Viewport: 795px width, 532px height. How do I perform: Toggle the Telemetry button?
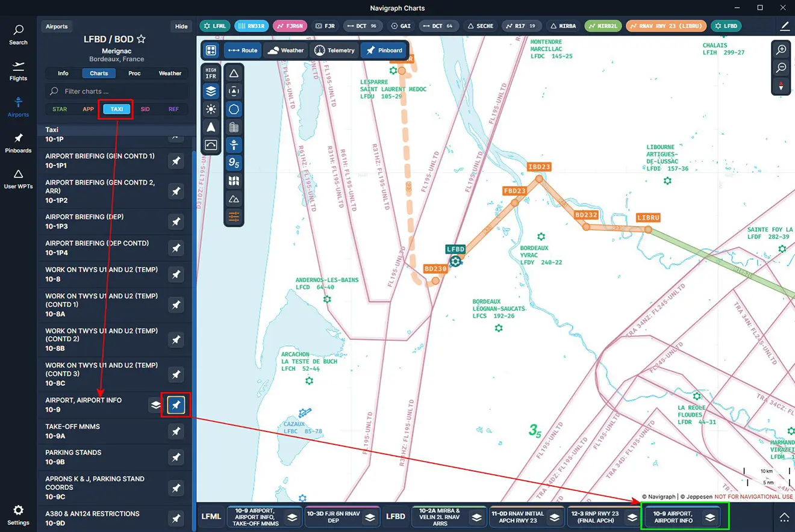coord(334,51)
